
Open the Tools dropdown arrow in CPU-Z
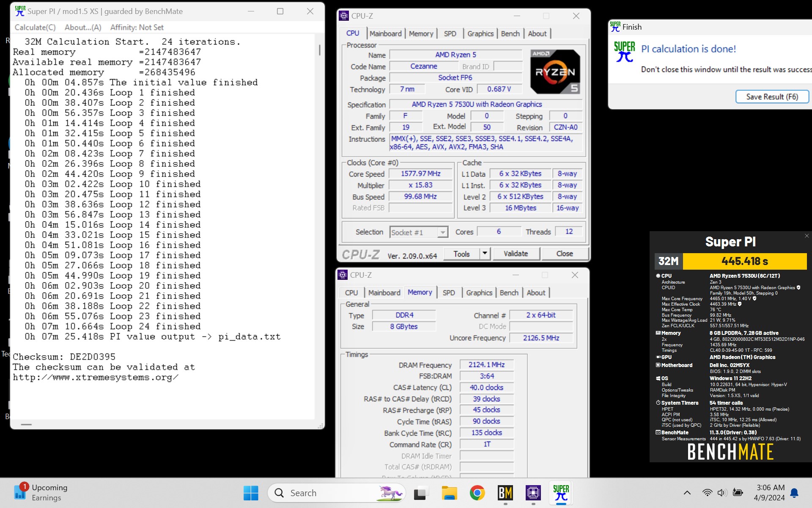[x=485, y=254]
